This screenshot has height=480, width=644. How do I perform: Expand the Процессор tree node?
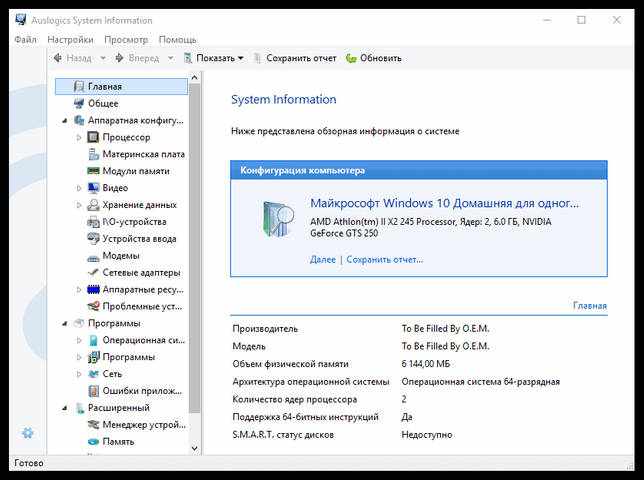(x=79, y=138)
